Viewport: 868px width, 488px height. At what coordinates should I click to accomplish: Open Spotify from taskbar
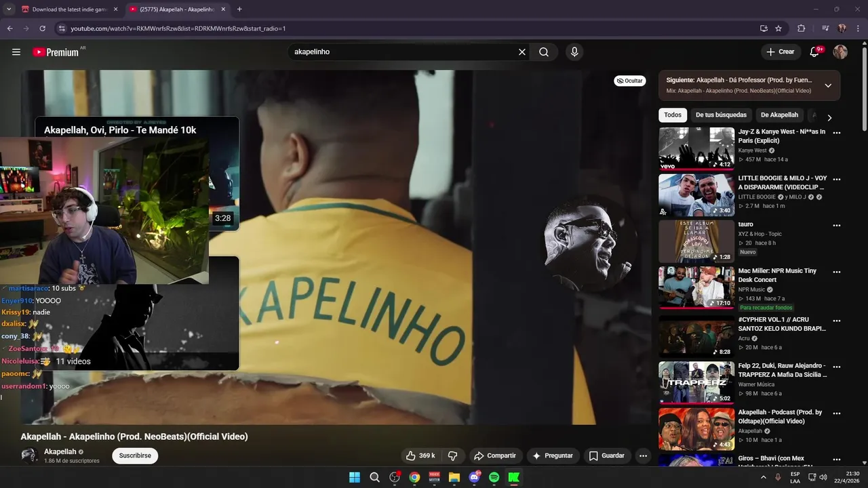click(494, 477)
